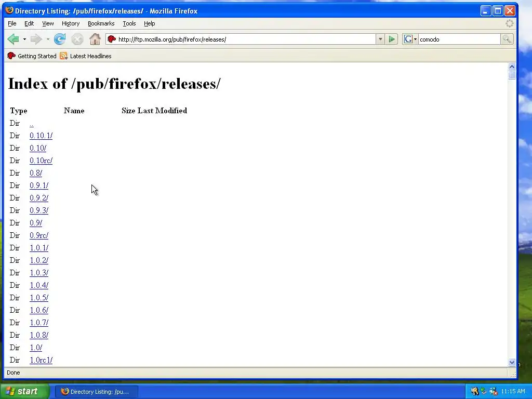Viewport: 532px width, 399px height.
Task: Open the 1.0.8/ directory link
Action: click(x=39, y=335)
